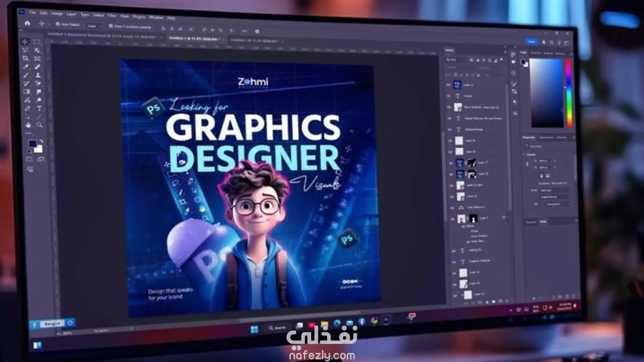The height and width of the screenshot is (362, 644).
Task: Show hidden icons chevron in system tray
Action: click(x=511, y=311)
